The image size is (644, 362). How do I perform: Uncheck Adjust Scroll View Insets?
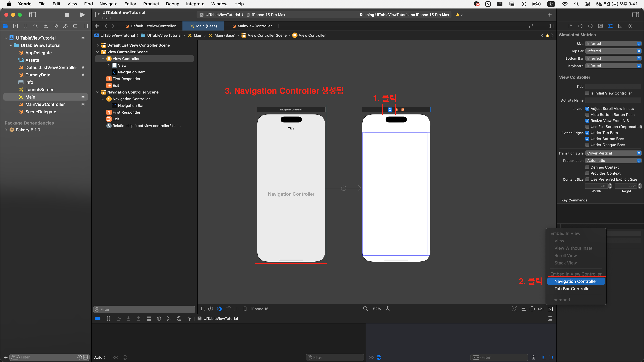(x=587, y=109)
